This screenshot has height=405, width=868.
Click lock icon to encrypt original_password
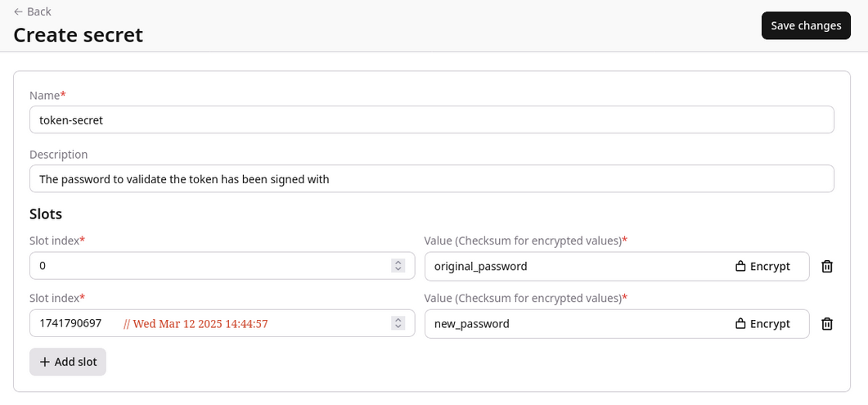[x=740, y=266]
